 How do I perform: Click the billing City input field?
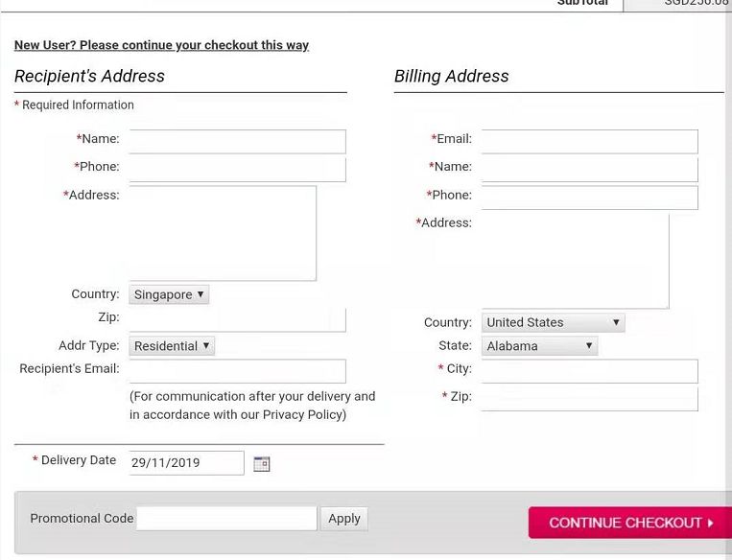(589, 371)
